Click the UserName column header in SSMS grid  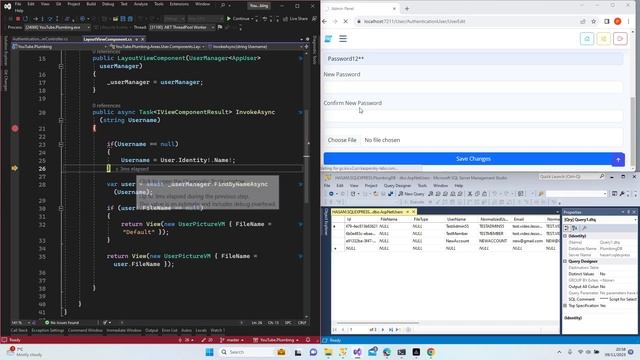pos(456,219)
